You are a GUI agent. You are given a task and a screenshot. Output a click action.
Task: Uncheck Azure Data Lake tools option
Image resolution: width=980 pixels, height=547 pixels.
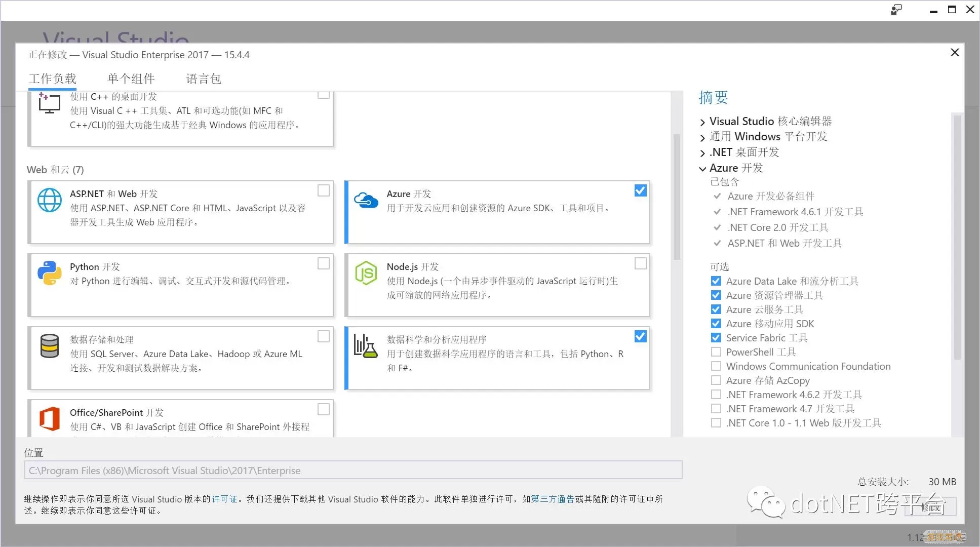pyautogui.click(x=716, y=281)
